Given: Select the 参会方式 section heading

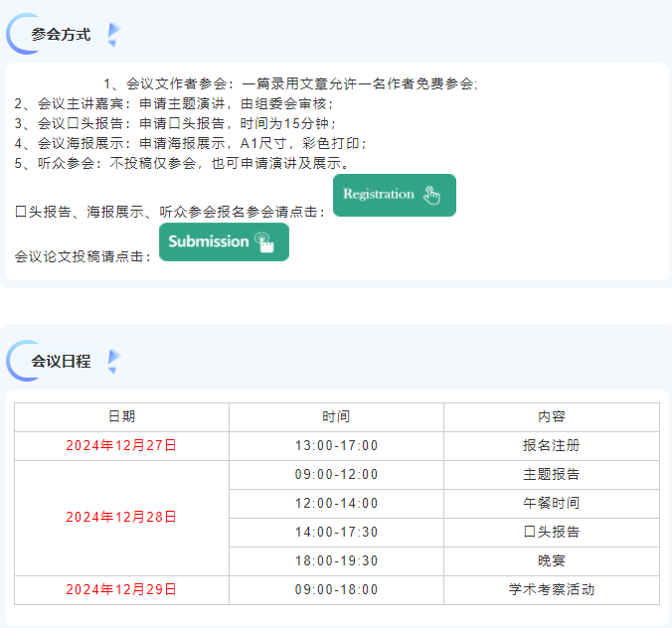Looking at the screenshot, I should pos(61,35).
